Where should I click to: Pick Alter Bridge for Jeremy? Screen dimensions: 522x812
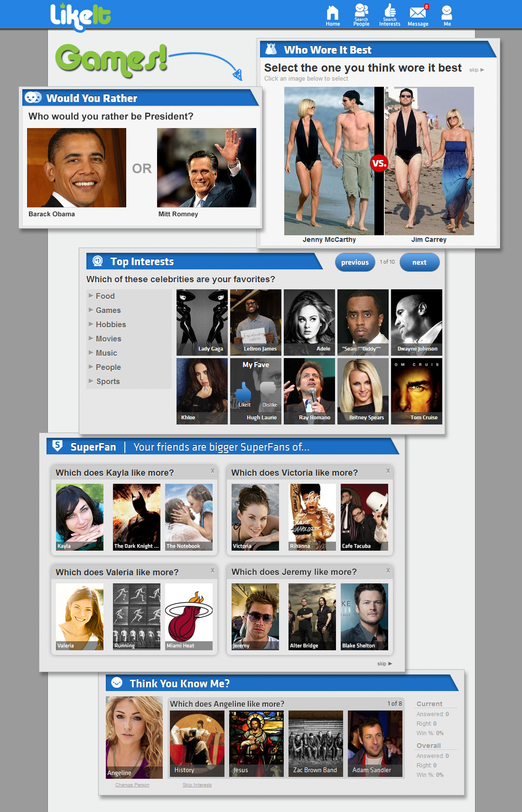312,617
